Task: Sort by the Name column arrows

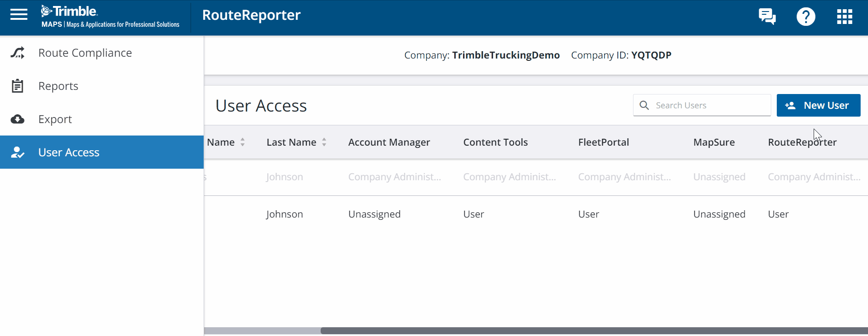Action: tap(243, 142)
